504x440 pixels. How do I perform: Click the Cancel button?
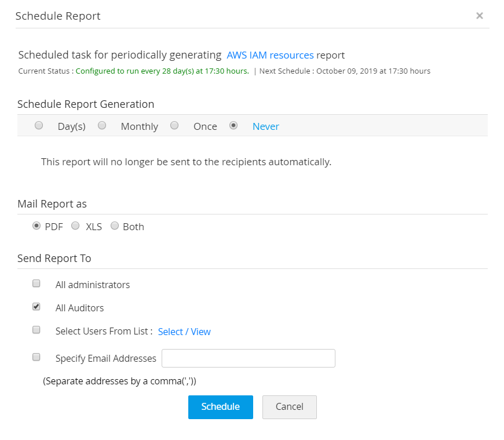point(289,407)
